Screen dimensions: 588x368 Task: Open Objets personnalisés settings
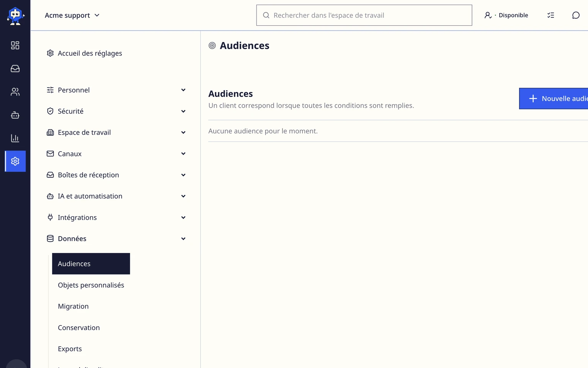[x=91, y=285]
